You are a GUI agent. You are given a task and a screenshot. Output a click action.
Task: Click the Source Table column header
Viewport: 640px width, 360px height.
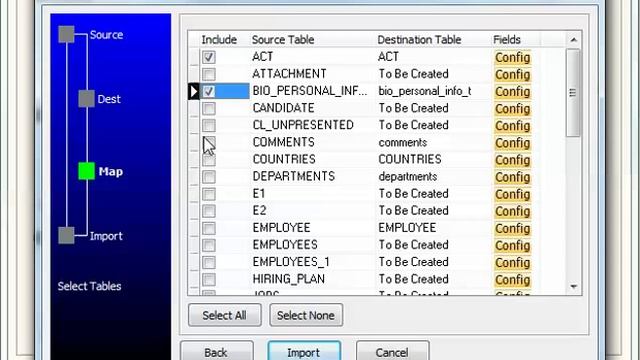click(x=283, y=40)
